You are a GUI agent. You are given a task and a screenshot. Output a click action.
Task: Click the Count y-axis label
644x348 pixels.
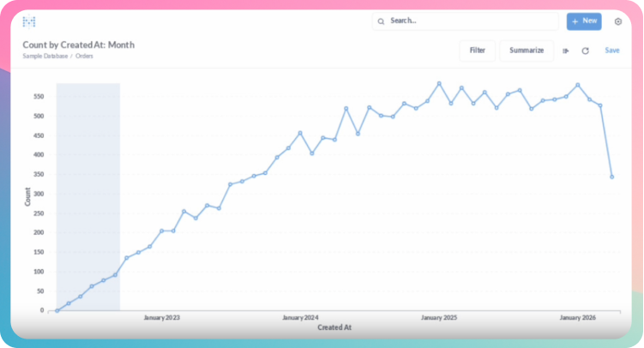click(27, 196)
